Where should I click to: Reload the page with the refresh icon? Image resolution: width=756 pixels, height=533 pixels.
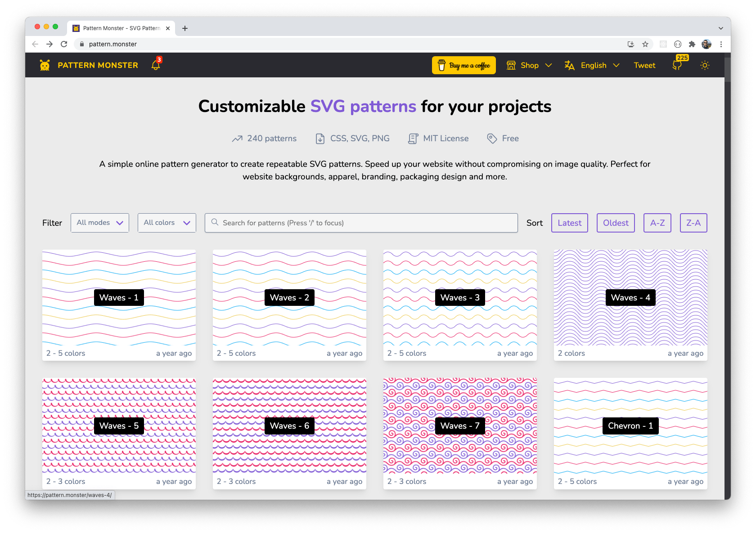[64, 44]
